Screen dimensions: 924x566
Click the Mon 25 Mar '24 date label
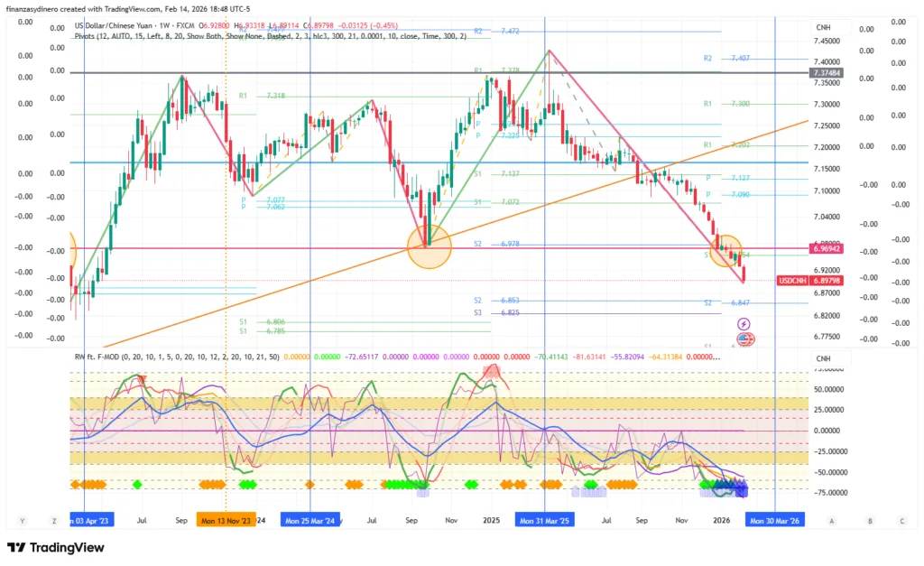point(310,521)
